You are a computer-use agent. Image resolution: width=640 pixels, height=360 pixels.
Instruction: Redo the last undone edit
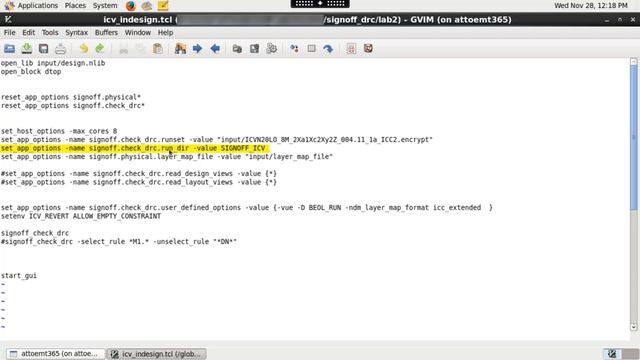[x=100, y=49]
